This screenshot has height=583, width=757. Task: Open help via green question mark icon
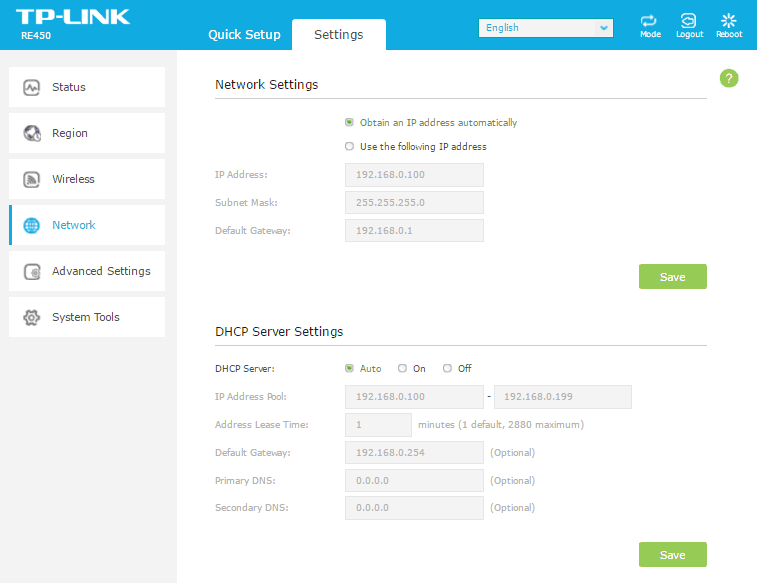coord(729,79)
